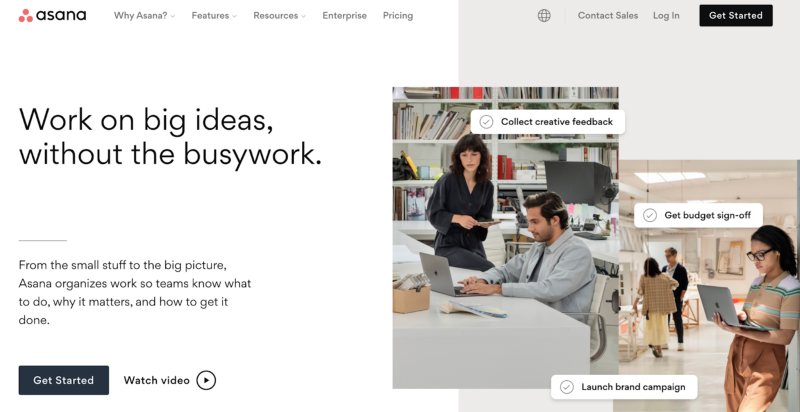
Task: Play the Watch video circle icon
Action: click(x=206, y=380)
